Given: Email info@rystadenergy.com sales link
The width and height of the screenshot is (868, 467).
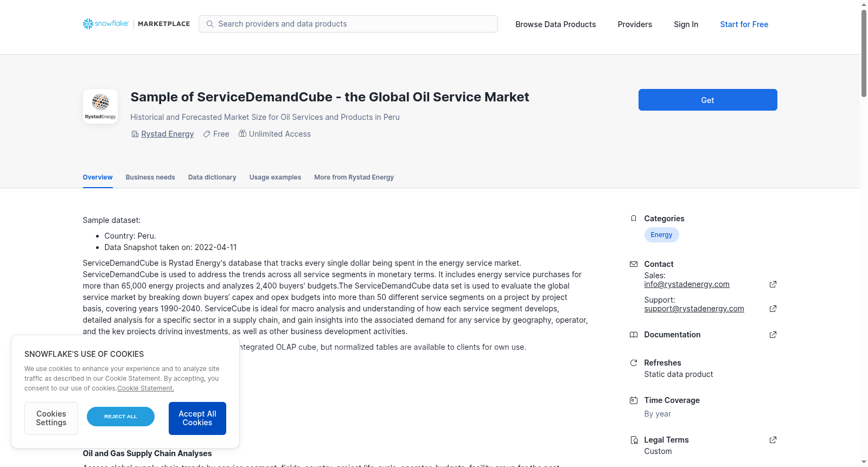Looking at the screenshot, I should [687, 284].
